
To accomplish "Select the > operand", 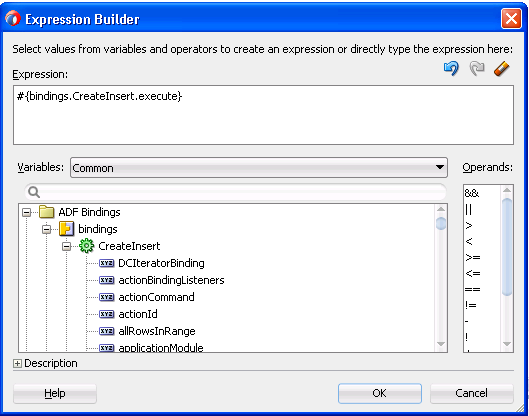I will (469, 225).
